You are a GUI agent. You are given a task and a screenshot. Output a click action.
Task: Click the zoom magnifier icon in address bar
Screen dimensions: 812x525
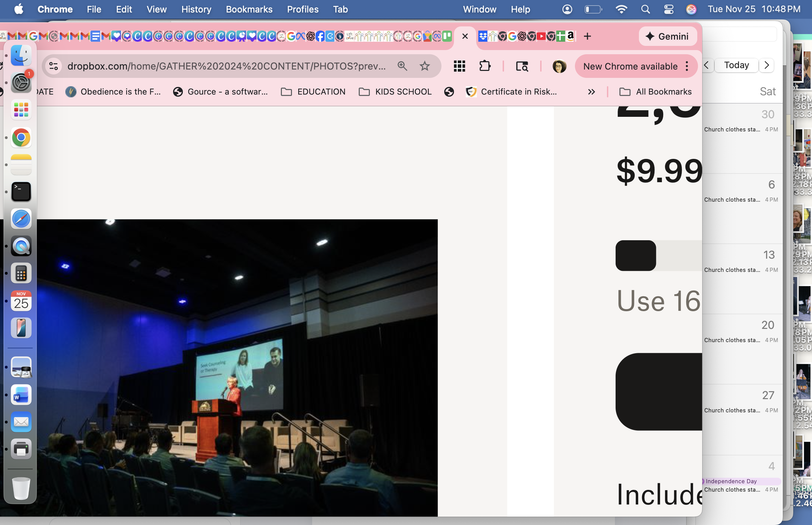coord(402,66)
